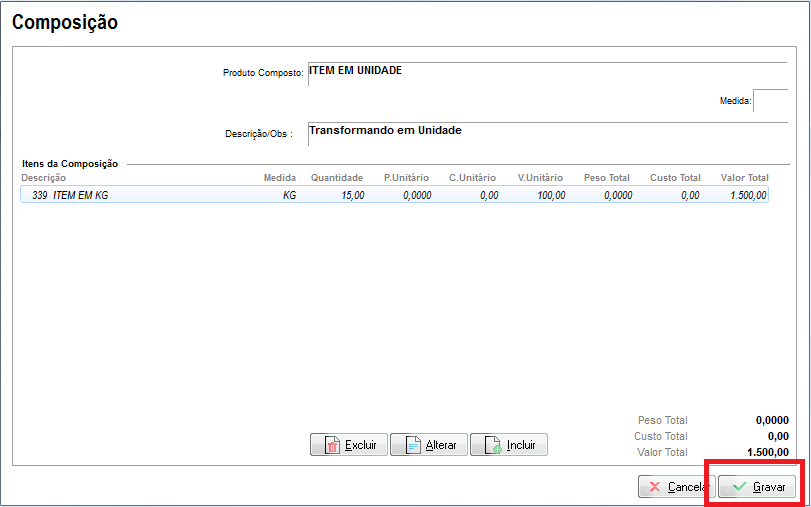Select the row 339 ITEM EM KG
Viewport: 811px width, 507px height.
click(x=81, y=196)
